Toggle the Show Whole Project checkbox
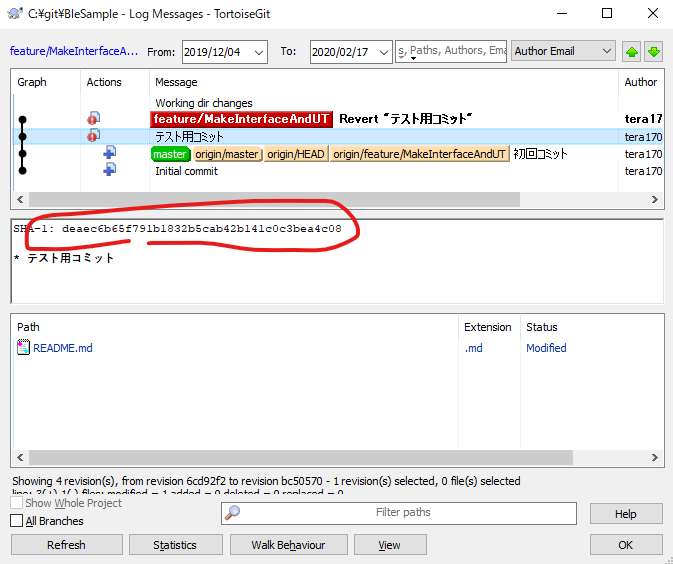Viewport: 673px width, 564px height. click(x=16, y=503)
